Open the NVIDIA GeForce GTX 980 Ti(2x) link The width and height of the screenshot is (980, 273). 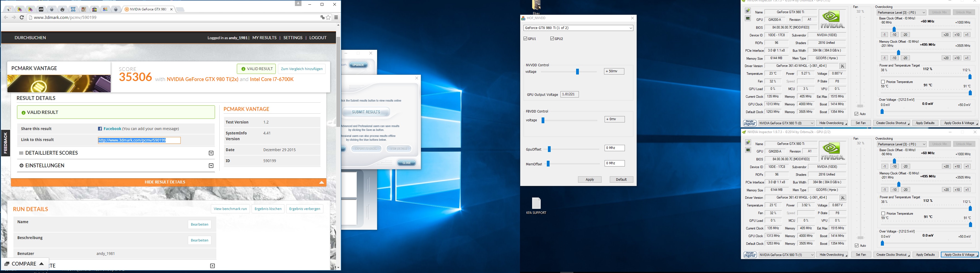202,79
